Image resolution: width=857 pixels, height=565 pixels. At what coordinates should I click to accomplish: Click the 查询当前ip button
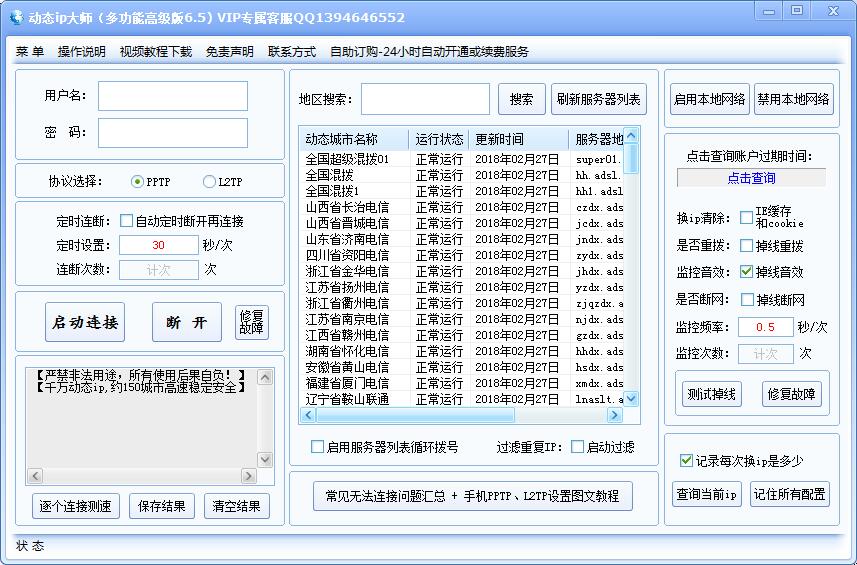[x=706, y=494]
